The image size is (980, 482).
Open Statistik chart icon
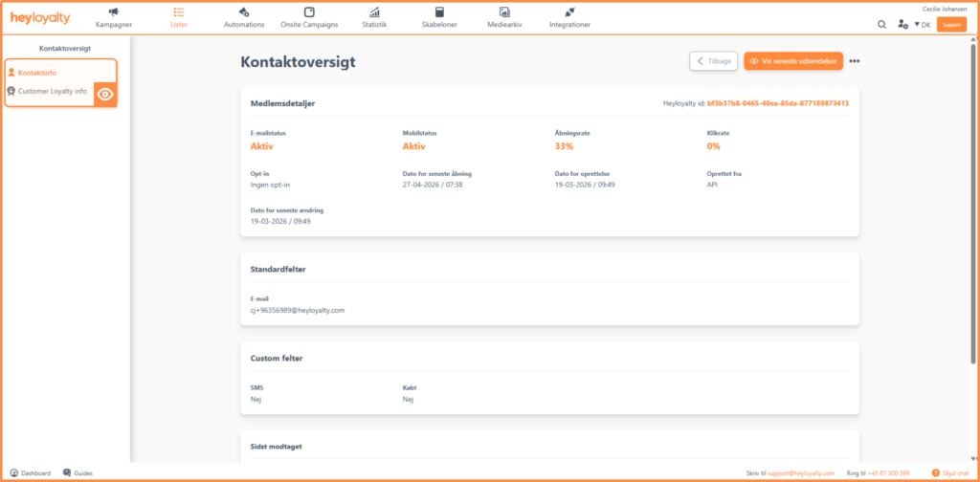click(x=374, y=11)
